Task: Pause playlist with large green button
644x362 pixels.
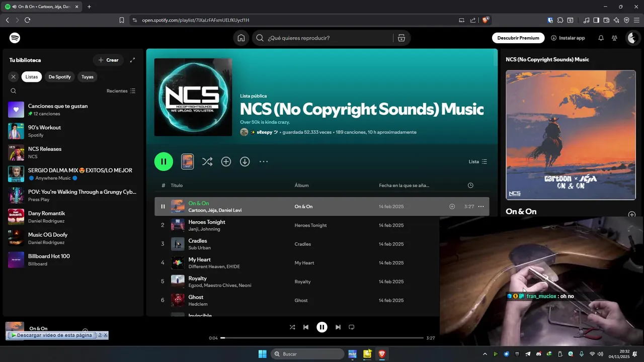Action: (x=164, y=161)
